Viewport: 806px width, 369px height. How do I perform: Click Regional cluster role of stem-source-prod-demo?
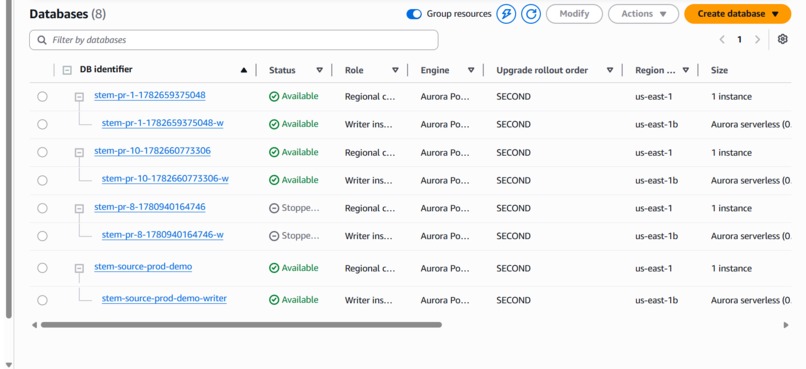click(x=370, y=268)
